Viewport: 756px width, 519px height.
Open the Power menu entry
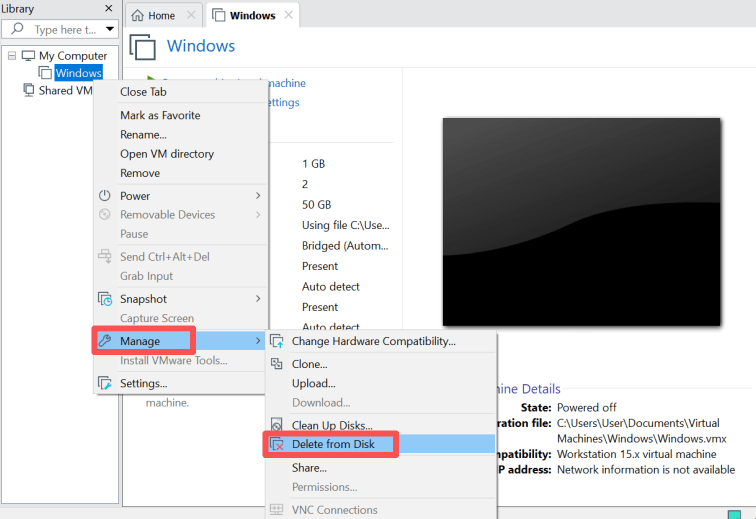click(180, 196)
